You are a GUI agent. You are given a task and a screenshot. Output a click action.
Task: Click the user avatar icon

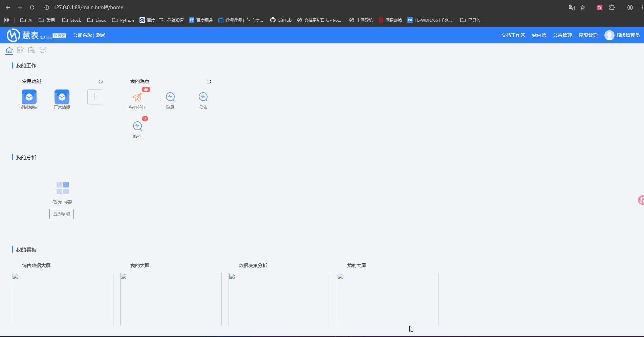click(x=609, y=35)
